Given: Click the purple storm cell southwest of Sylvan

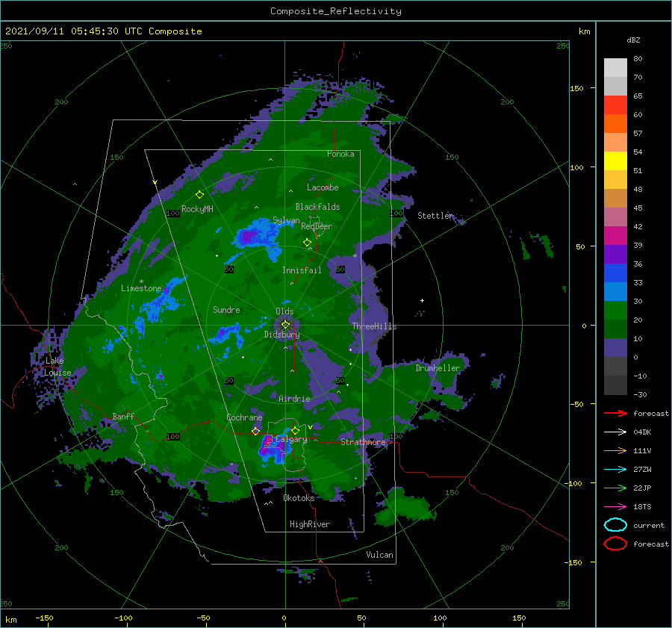Looking at the screenshot, I should pos(248,236).
